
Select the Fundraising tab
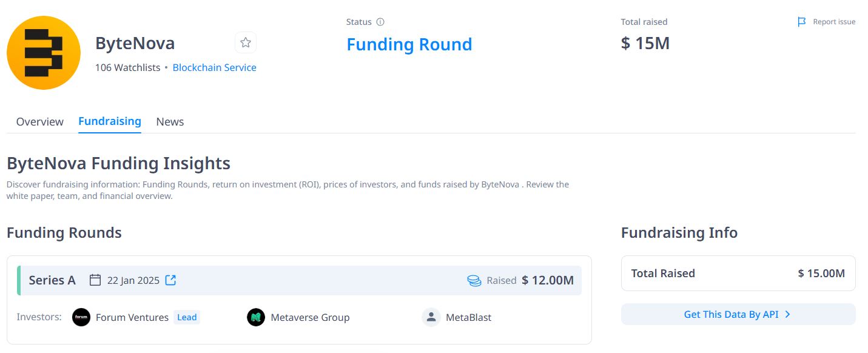click(110, 121)
